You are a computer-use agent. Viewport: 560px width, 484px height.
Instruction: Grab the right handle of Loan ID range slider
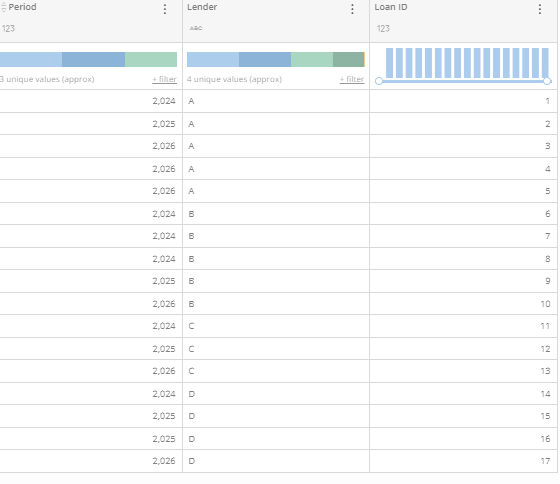click(547, 81)
